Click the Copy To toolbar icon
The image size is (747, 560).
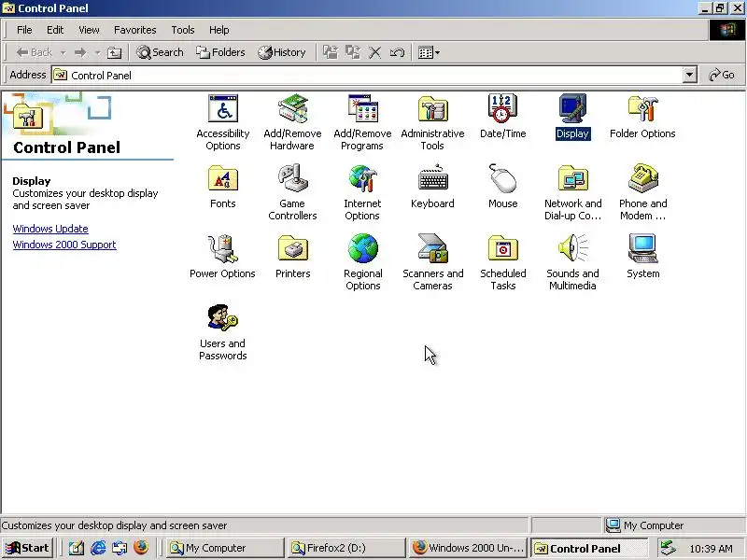click(x=353, y=52)
